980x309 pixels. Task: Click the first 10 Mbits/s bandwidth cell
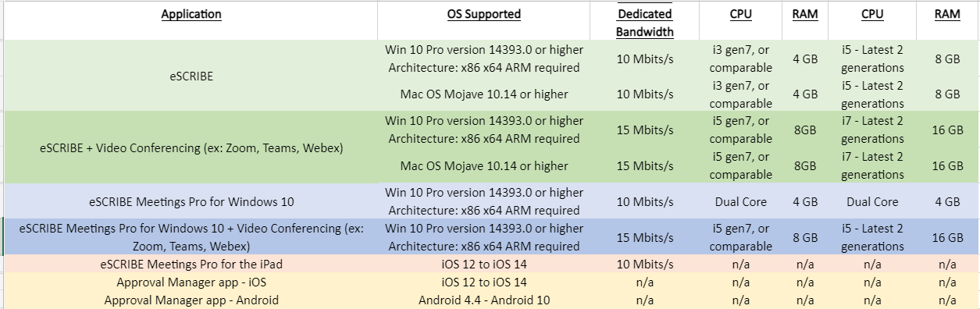click(644, 59)
